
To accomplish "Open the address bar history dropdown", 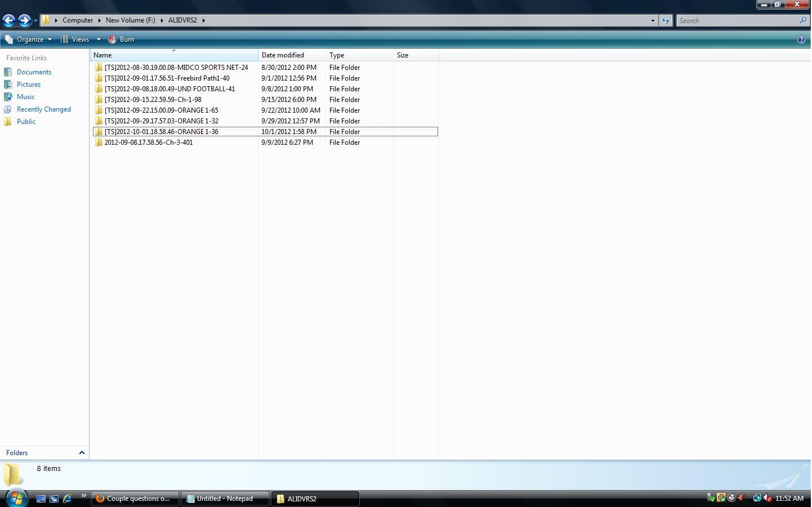I will coord(653,20).
